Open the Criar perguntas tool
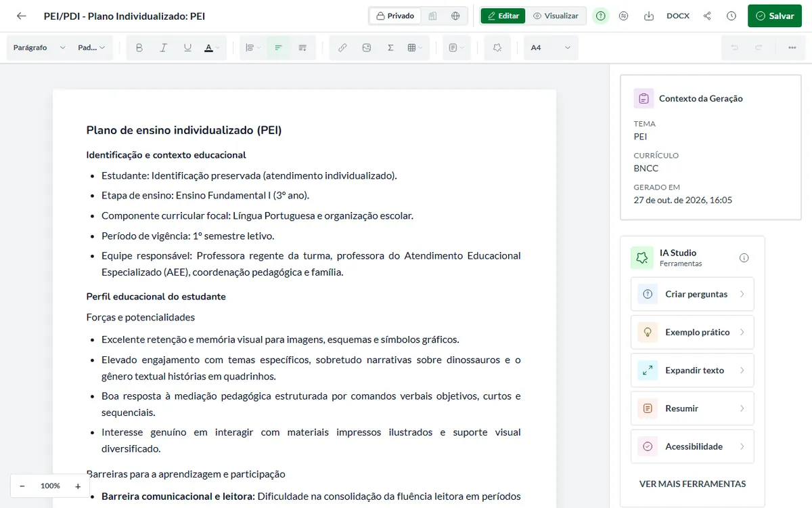The image size is (812, 508). [x=692, y=294]
